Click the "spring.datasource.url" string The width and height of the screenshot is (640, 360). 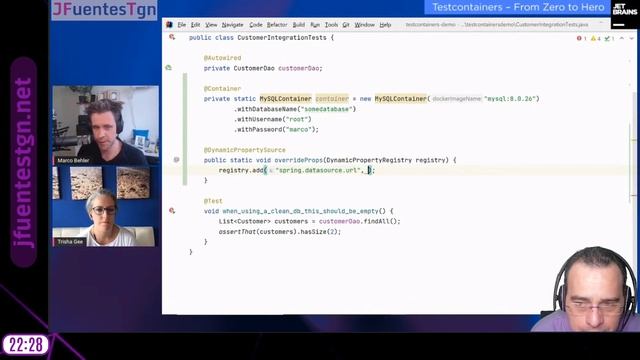point(319,170)
